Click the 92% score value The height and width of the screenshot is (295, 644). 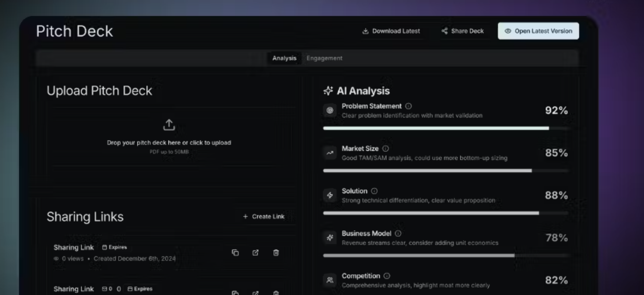point(556,111)
